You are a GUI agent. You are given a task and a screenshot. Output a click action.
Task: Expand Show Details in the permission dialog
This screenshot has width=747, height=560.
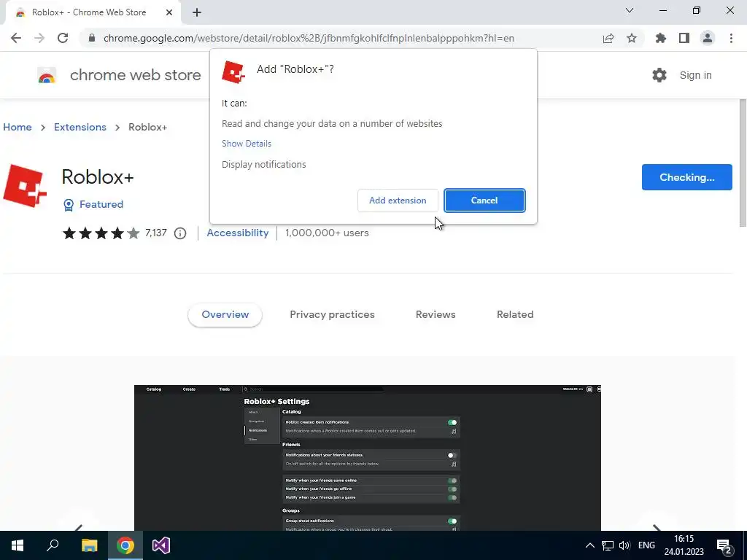(x=247, y=144)
